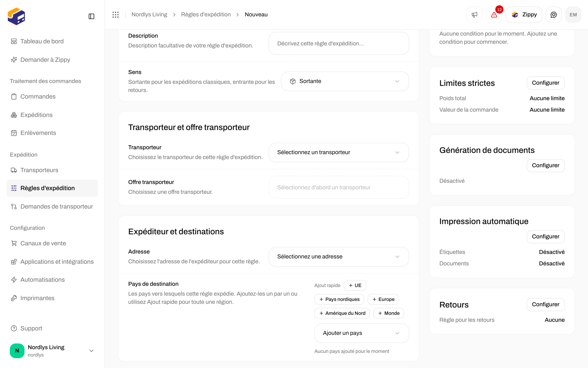Open the apps grid menu icon
Viewport: 588px width, 368px height.
116,15
